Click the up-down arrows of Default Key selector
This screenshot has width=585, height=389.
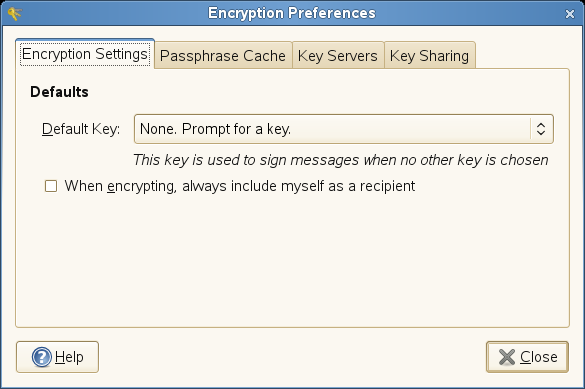click(541, 129)
